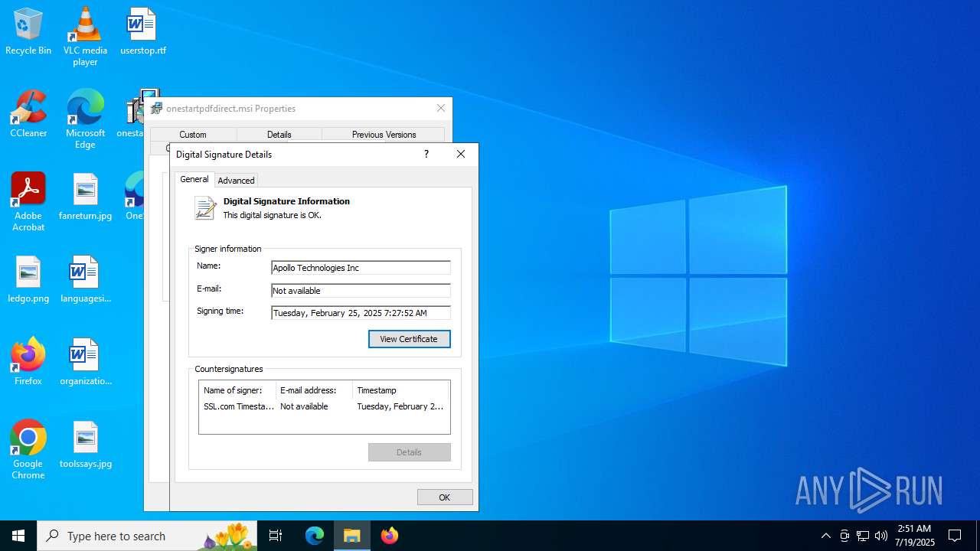
Task: Click the Timestamp column header
Action: [x=401, y=390]
